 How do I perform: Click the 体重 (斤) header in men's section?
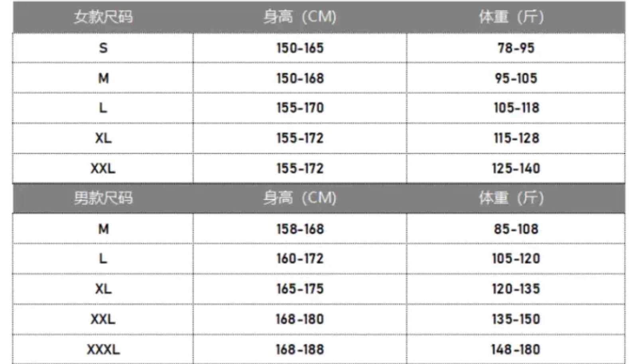[x=511, y=198]
